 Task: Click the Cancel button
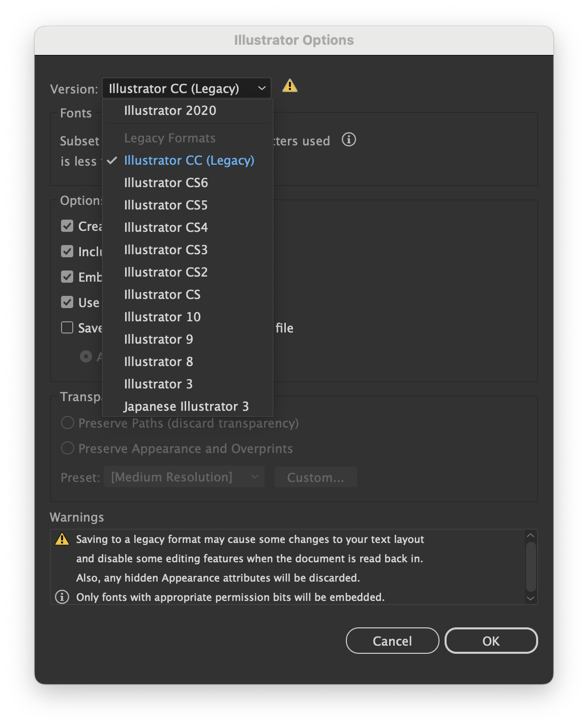[392, 641]
